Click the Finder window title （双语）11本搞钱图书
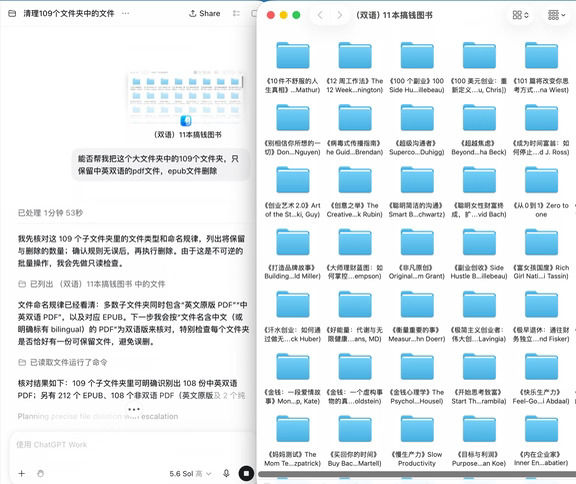 pos(394,15)
